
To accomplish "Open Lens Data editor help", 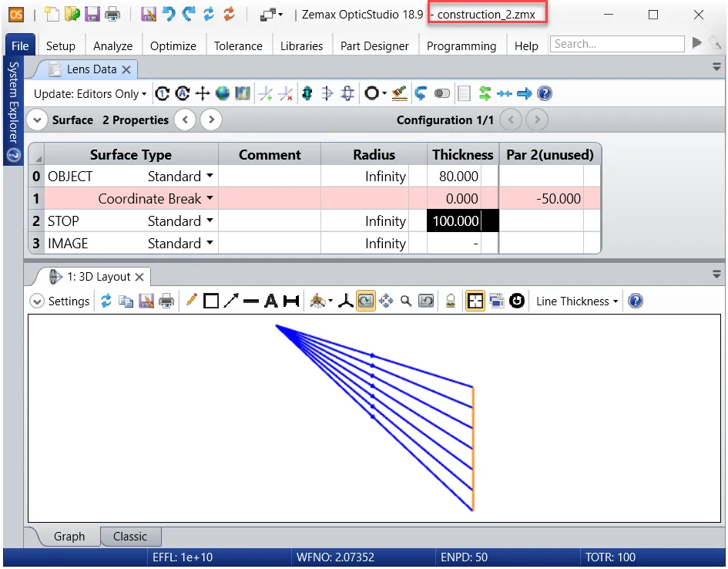I will point(545,94).
